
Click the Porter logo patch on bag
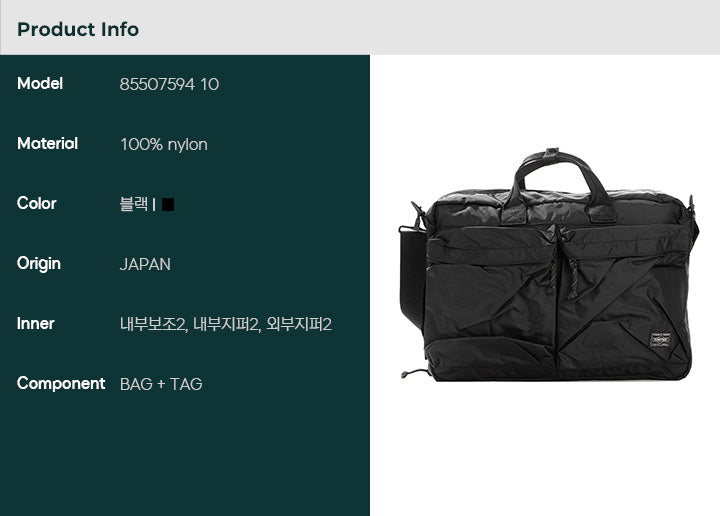(x=660, y=340)
